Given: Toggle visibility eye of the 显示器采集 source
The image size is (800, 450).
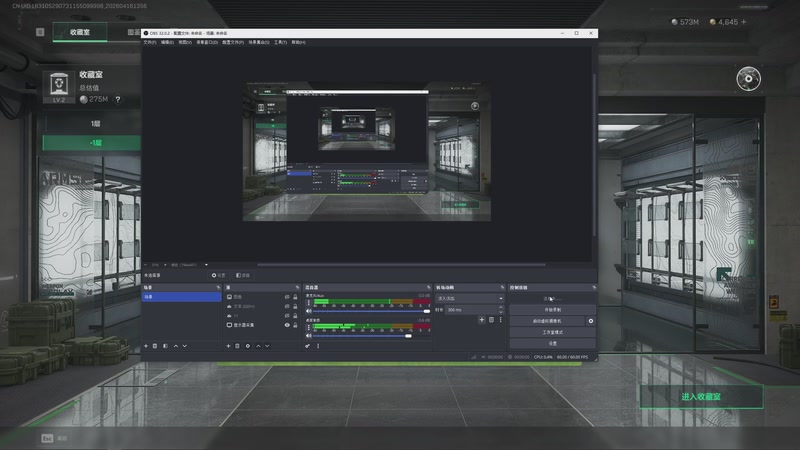Looking at the screenshot, I should coord(287,324).
